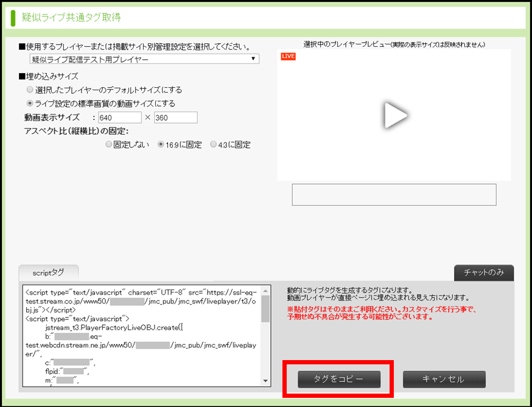This screenshot has width=532, height=407.
Task: Click the アスペクト比(縦横比)の固定 label
Action: click(77, 131)
